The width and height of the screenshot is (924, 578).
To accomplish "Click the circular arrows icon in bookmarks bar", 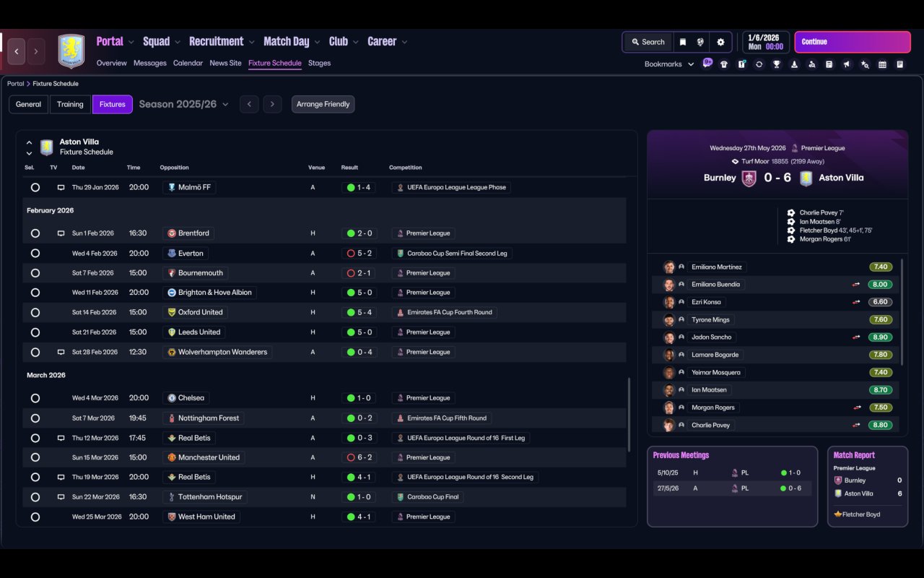I will point(759,64).
